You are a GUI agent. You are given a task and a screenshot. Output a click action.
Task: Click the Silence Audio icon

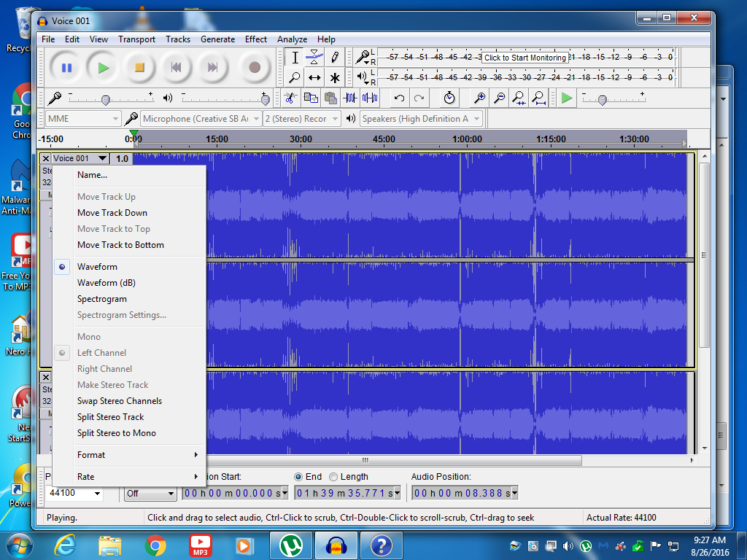pyautogui.click(x=370, y=98)
